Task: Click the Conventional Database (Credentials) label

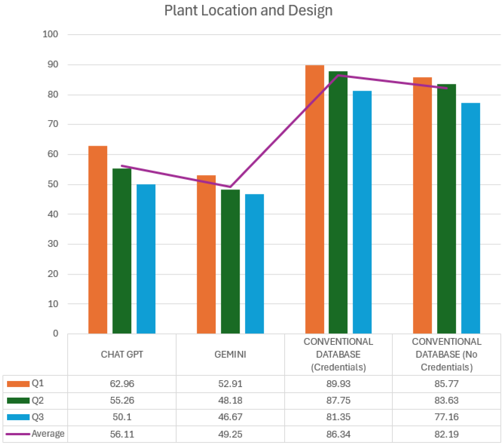Action: [x=338, y=354]
